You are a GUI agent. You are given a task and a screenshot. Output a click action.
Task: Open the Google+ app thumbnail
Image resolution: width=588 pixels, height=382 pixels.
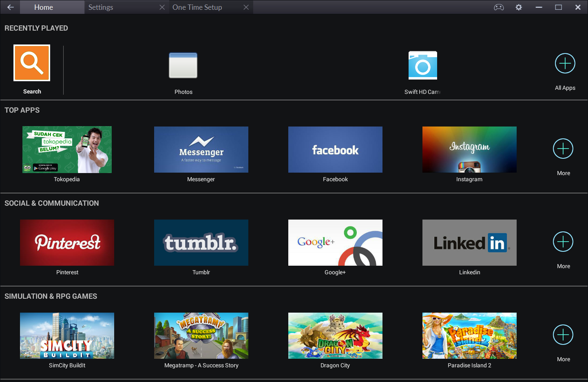pyautogui.click(x=335, y=242)
